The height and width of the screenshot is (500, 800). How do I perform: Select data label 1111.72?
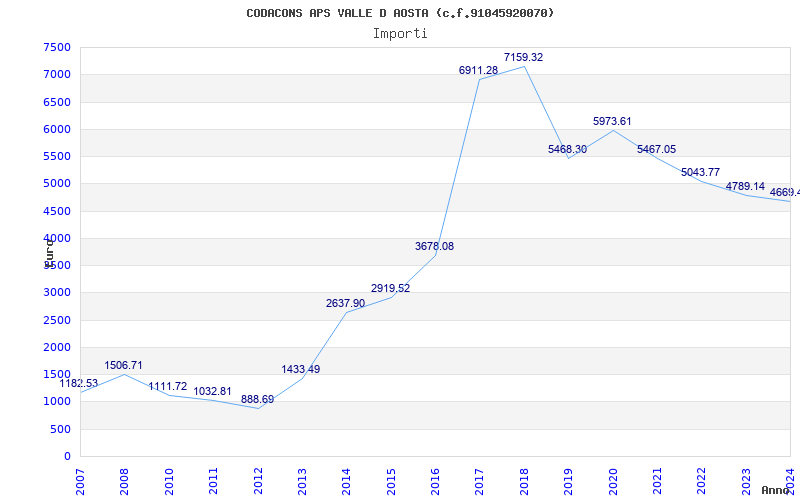tap(168, 386)
